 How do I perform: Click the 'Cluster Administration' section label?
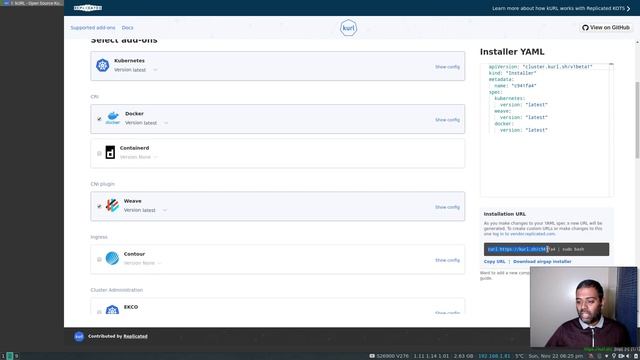(x=117, y=290)
